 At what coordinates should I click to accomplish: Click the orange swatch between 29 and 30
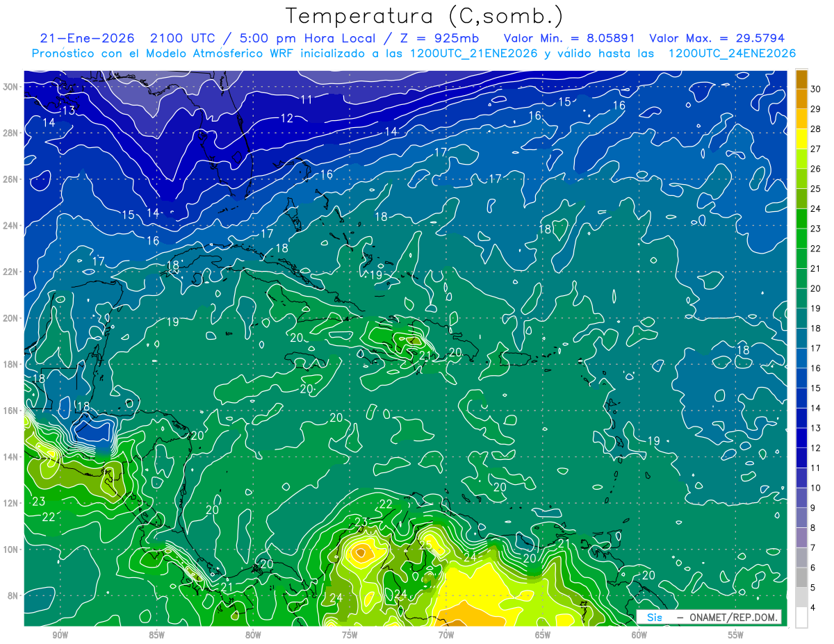(x=801, y=99)
